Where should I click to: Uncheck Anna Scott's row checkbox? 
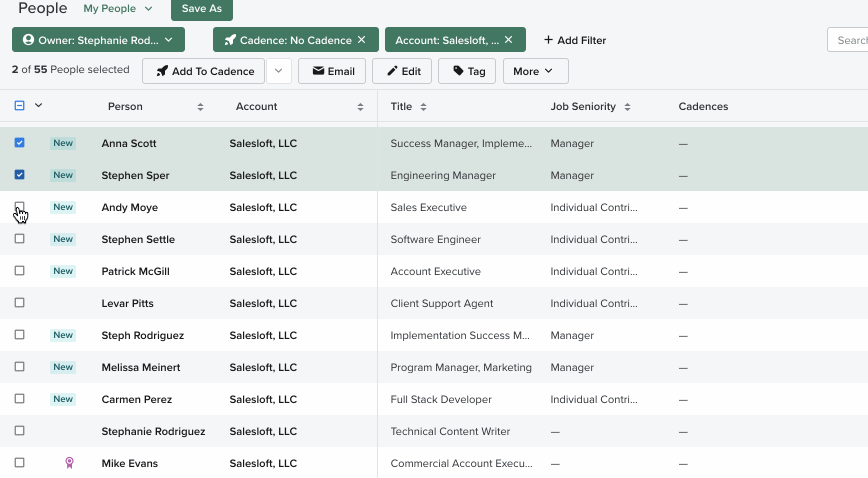(19, 143)
